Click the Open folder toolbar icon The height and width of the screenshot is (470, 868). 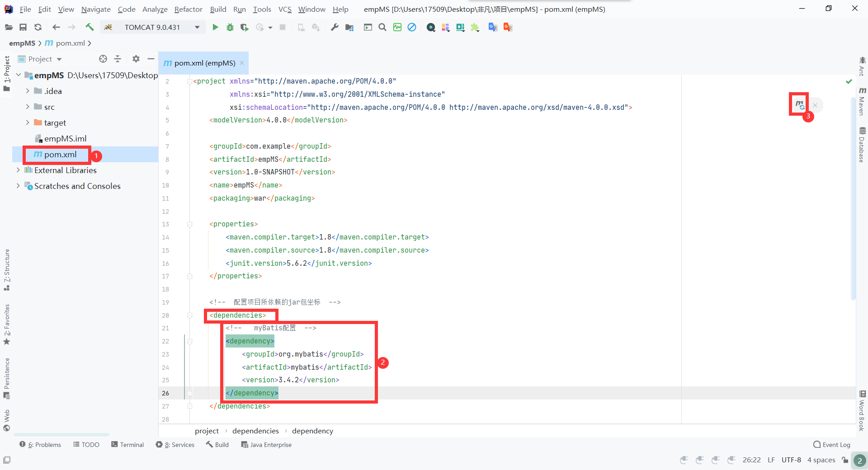[9, 27]
